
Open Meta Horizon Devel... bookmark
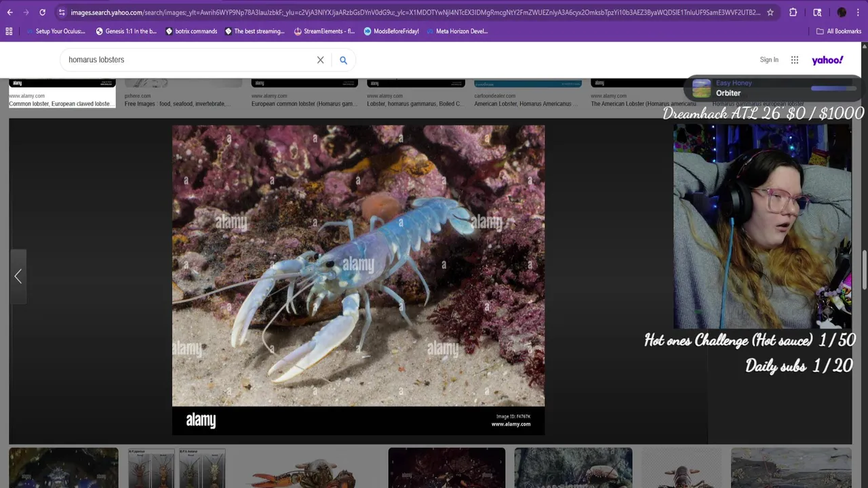tap(456, 31)
